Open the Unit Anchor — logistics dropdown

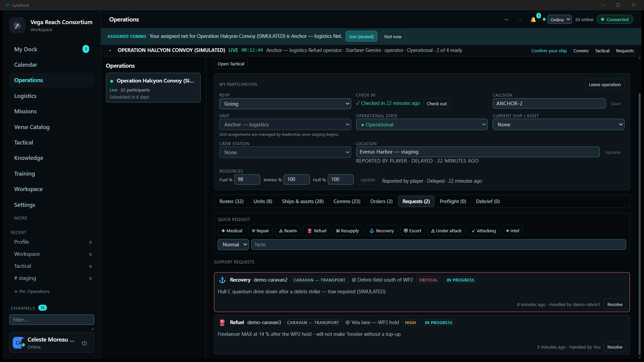pyautogui.click(x=285, y=125)
